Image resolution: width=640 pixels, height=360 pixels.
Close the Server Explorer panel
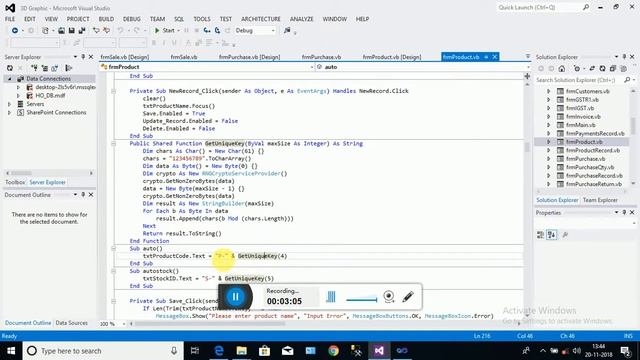[91, 57]
